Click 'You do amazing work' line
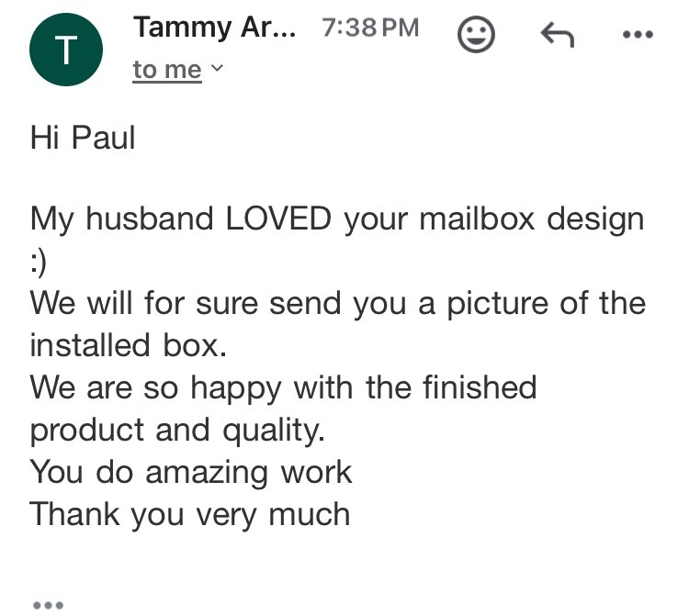689x616 pixels. tap(191, 471)
